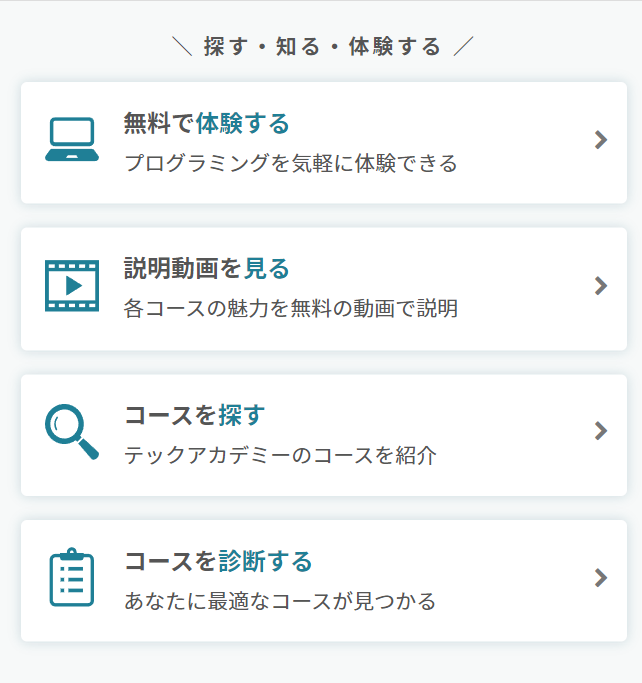Open chevron arrow on 無料で体験する card
The width and height of the screenshot is (642, 683).
pos(601,140)
